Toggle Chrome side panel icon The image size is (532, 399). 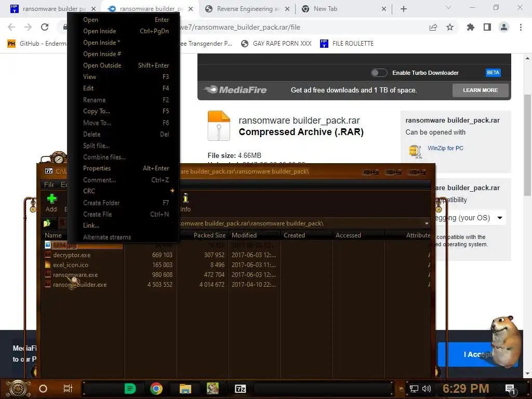(x=487, y=27)
